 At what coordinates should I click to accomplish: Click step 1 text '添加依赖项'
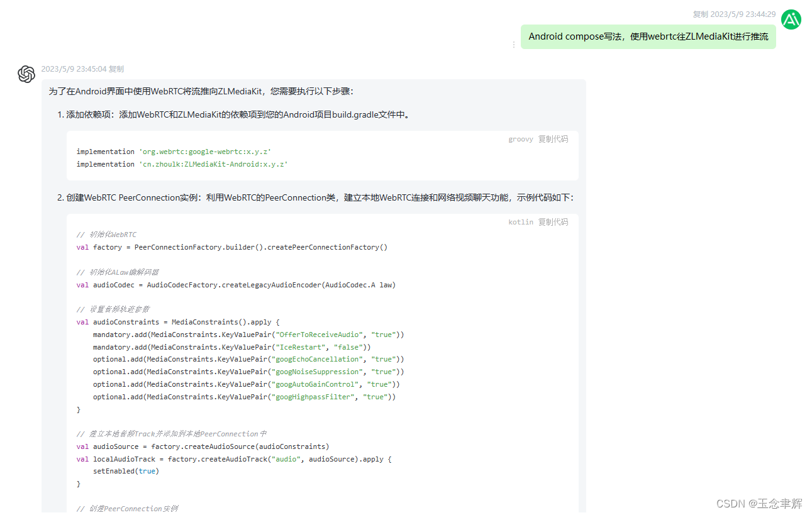click(x=91, y=114)
